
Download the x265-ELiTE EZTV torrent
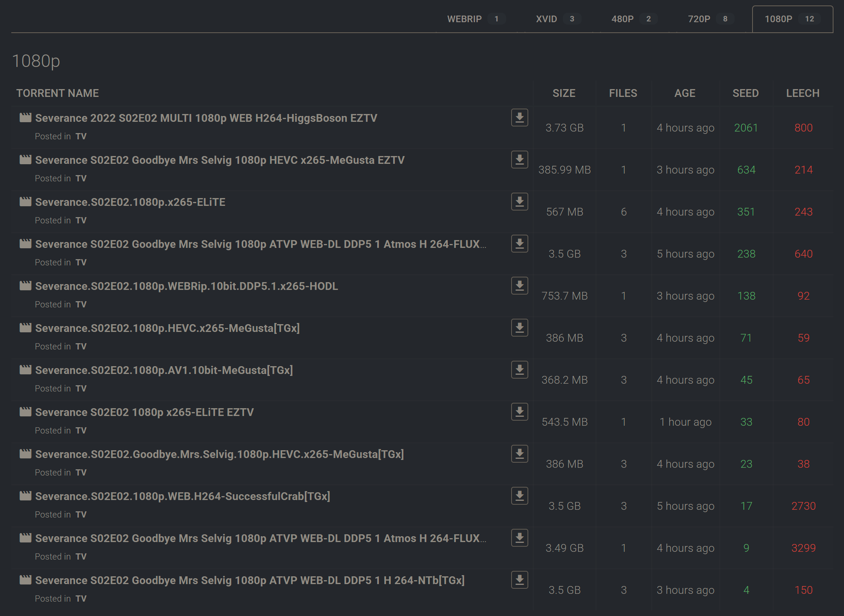[x=519, y=412]
